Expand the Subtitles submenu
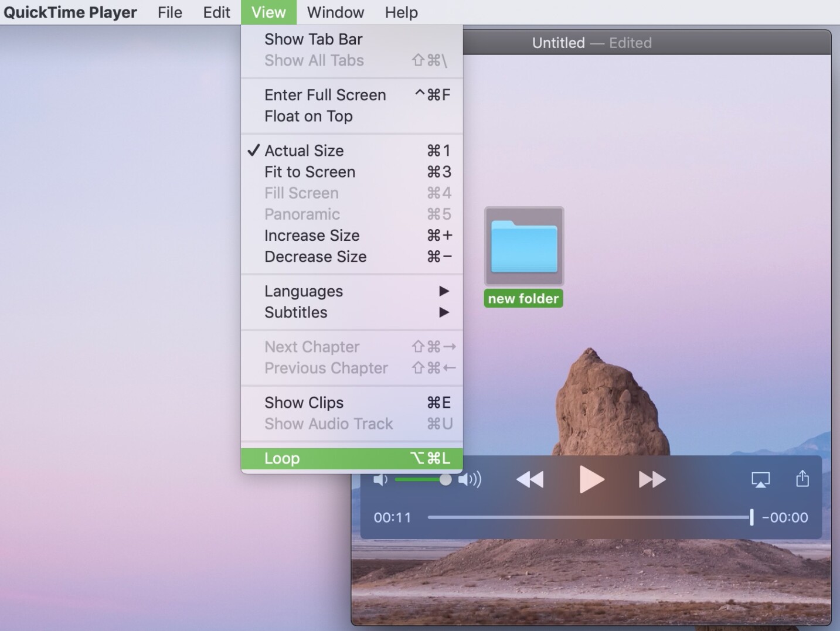 295,312
